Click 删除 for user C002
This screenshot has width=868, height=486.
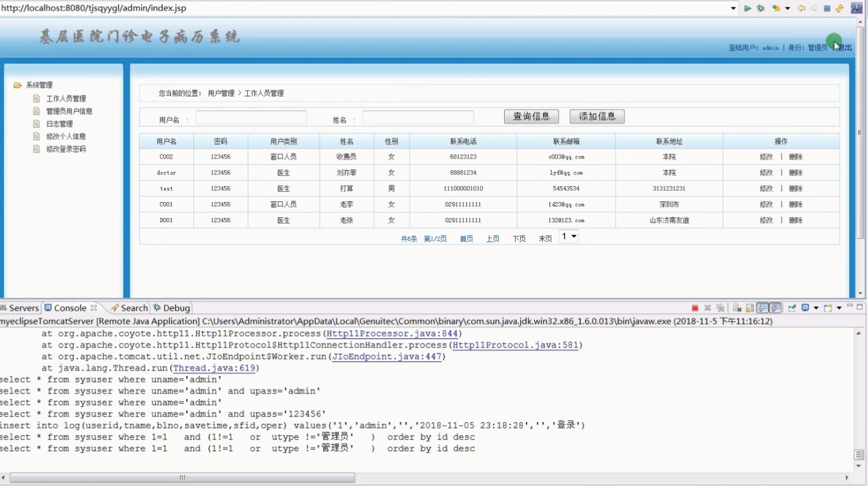coord(796,157)
